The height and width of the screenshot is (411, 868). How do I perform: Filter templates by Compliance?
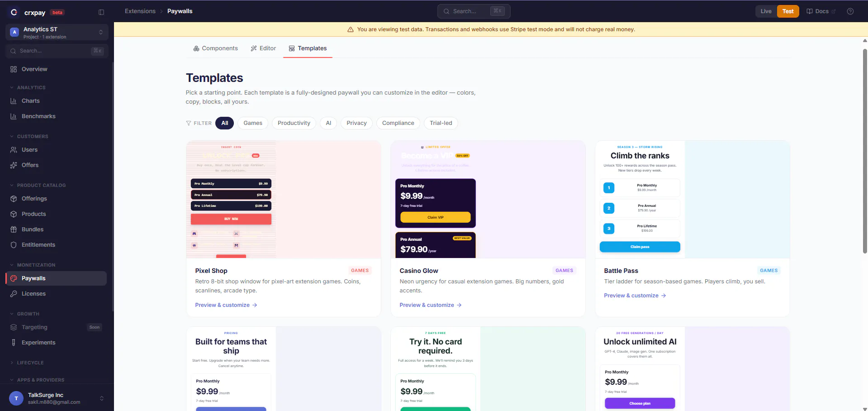[x=398, y=123]
